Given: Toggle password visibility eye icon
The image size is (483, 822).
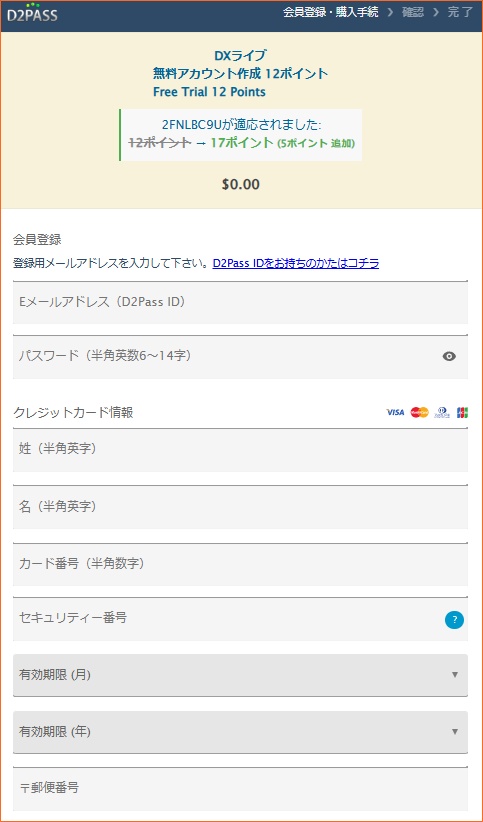Looking at the screenshot, I should tap(449, 356).
